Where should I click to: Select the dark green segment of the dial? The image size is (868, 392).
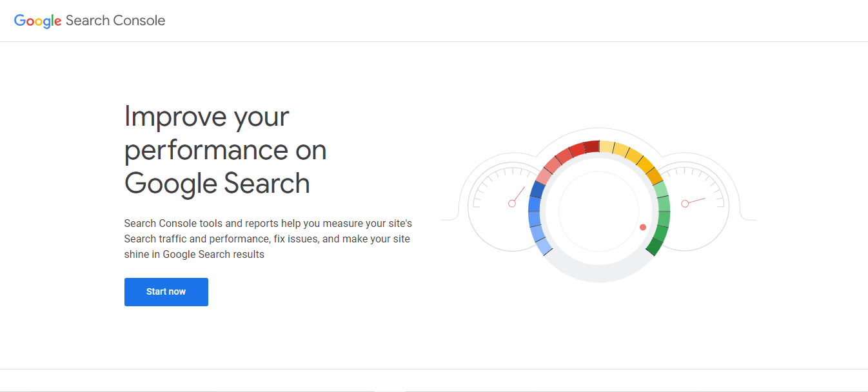click(655, 246)
